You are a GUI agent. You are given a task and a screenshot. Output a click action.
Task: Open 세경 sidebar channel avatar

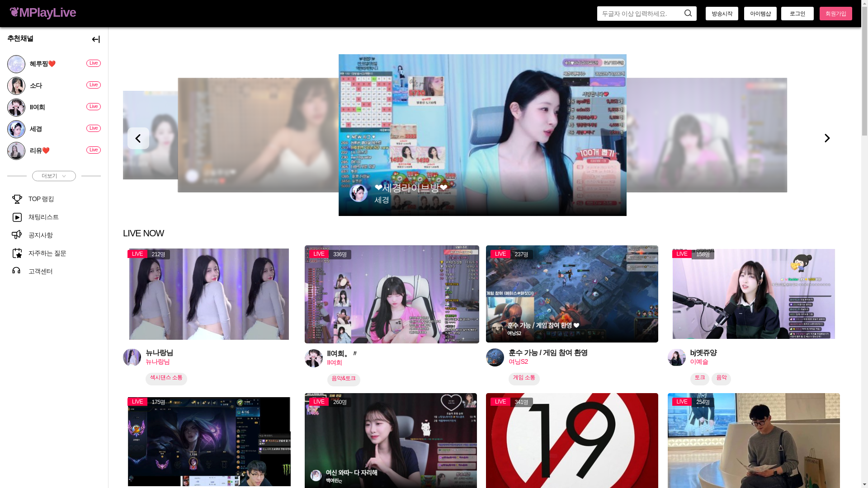click(16, 129)
